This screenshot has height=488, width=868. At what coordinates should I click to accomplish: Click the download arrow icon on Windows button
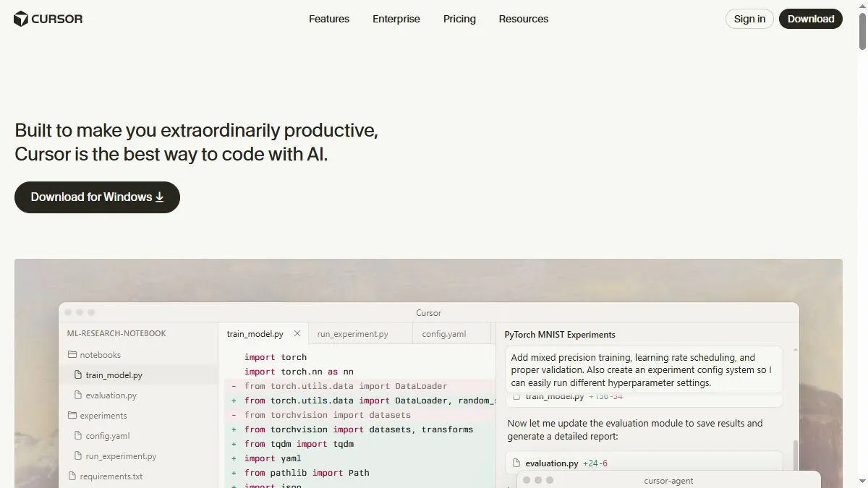tap(160, 197)
